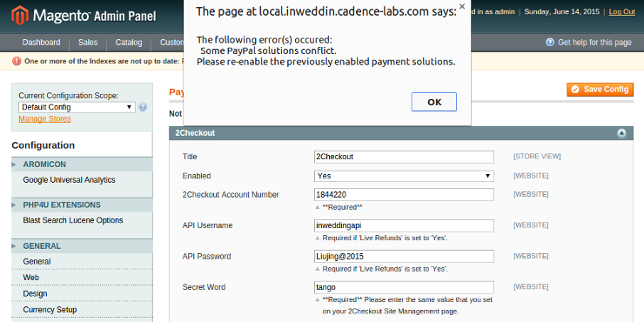Collapse the GENERAL sidebar group
This screenshot has width=644, height=322.
[82, 246]
